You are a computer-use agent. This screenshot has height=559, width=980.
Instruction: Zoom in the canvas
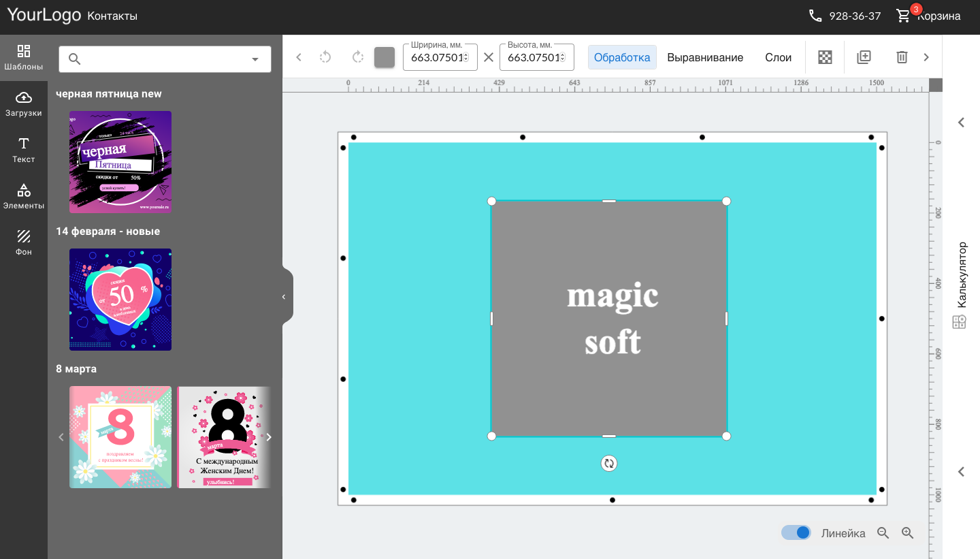[907, 533]
